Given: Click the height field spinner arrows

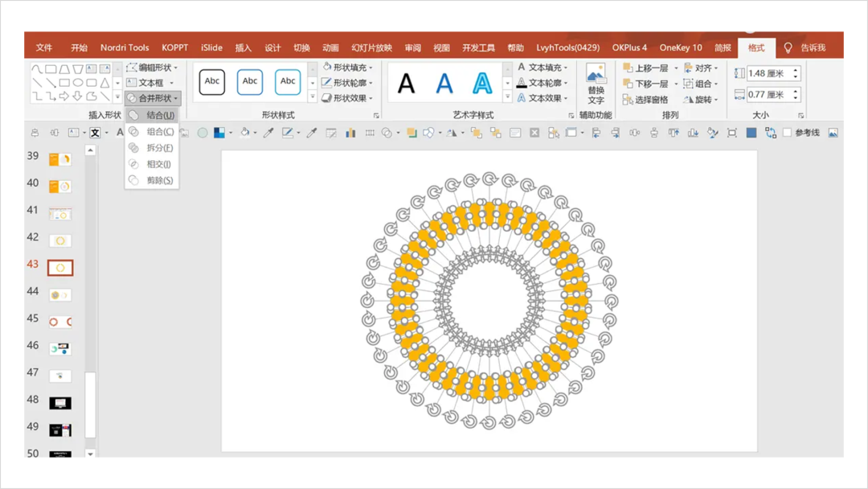Looking at the screenshot, I should coord(796,73).
